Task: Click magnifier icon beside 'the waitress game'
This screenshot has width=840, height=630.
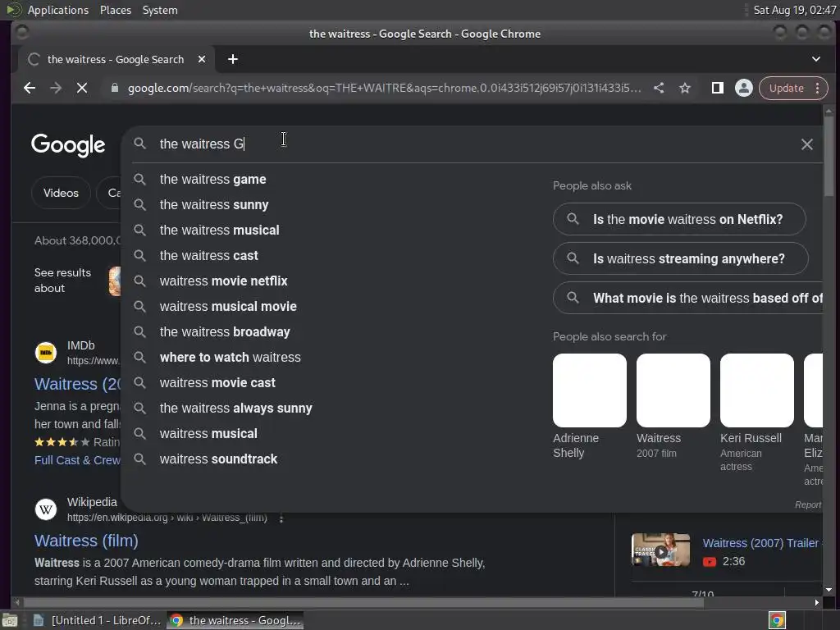Action: 139,180
